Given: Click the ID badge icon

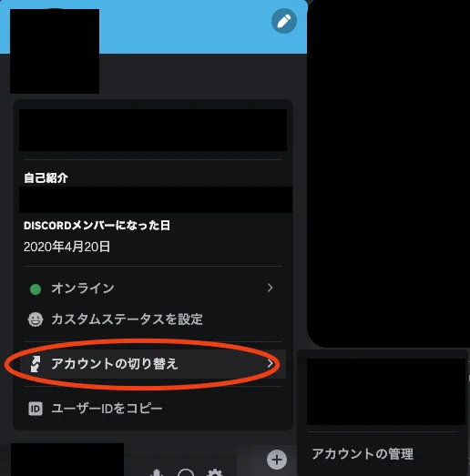Looking at the screenshot, I should click(x=36, y=409).
